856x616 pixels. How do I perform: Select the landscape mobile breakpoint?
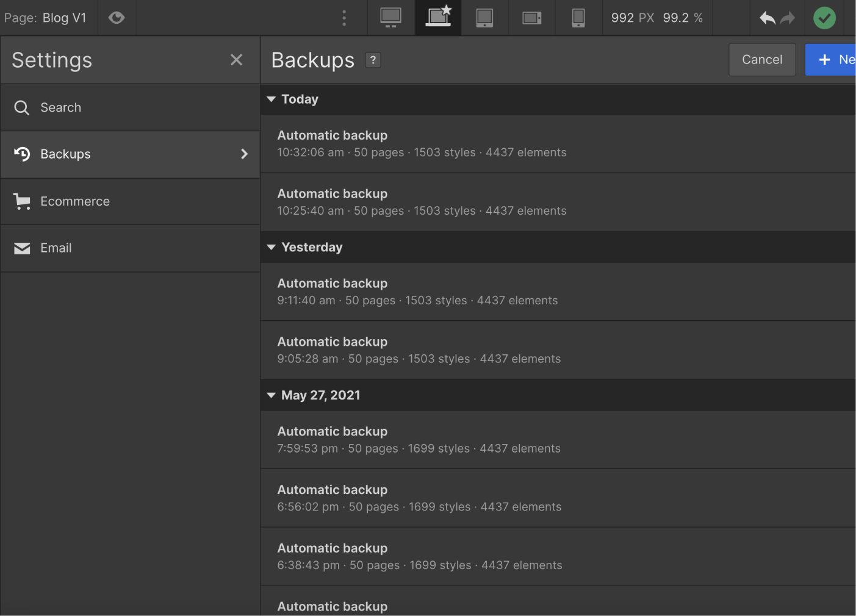[x=531, y=18]
